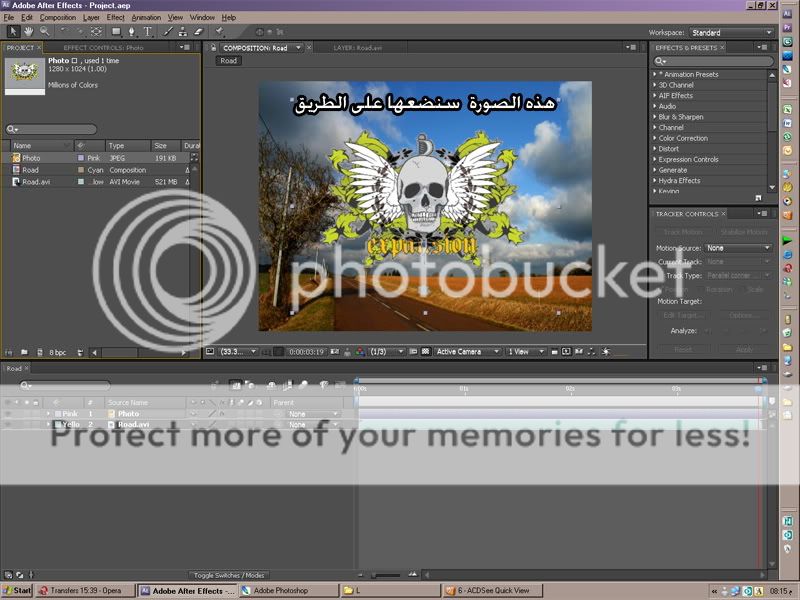Hide the Photo layer eye toggle

[8, 414]
